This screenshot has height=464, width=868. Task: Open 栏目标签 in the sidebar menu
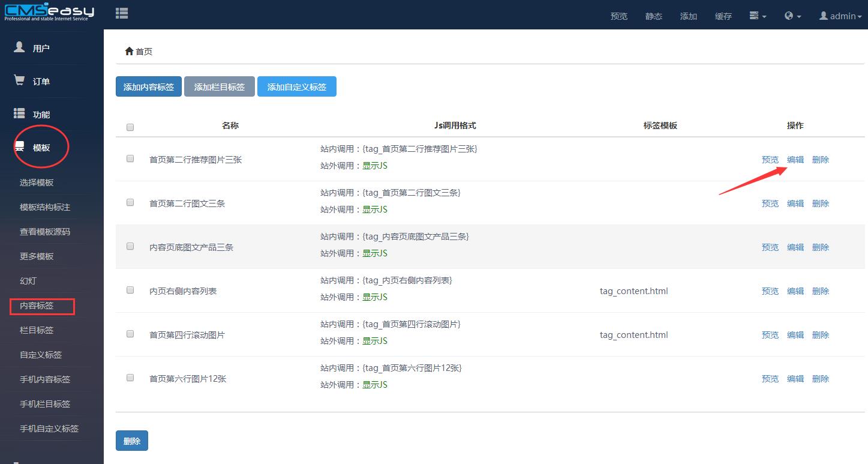point(37,330)
